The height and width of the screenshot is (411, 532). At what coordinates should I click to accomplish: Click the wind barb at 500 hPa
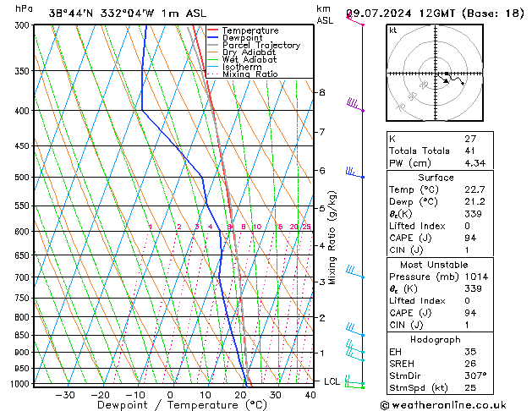pos(354,173)
